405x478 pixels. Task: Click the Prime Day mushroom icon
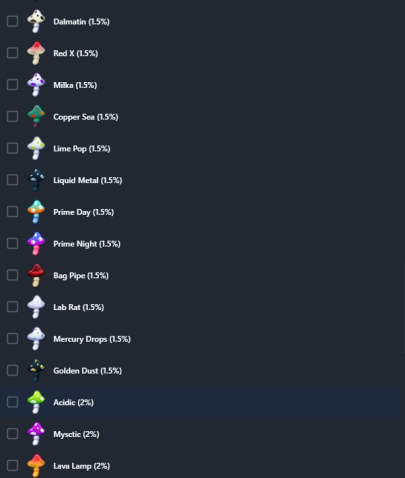tap(36, 212)
